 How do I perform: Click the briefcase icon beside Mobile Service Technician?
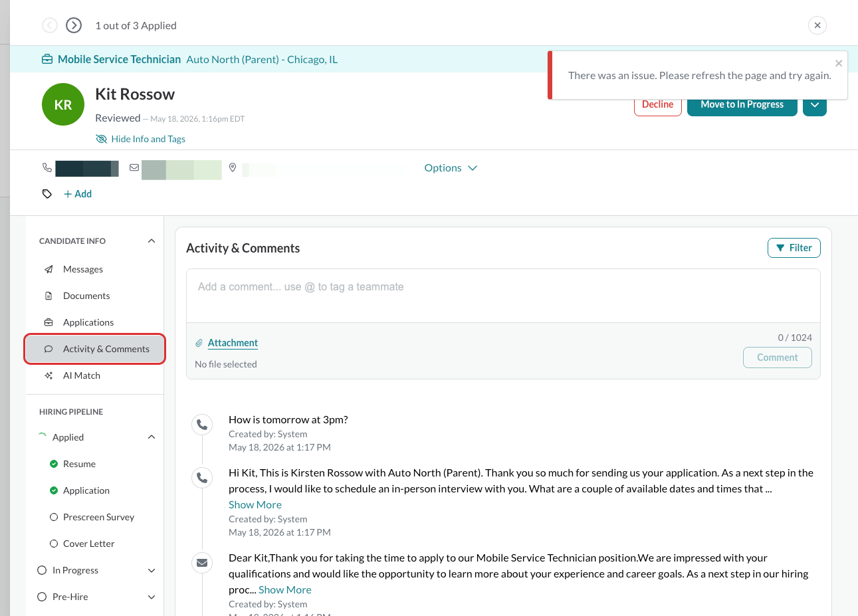click(x=47, y=59)
